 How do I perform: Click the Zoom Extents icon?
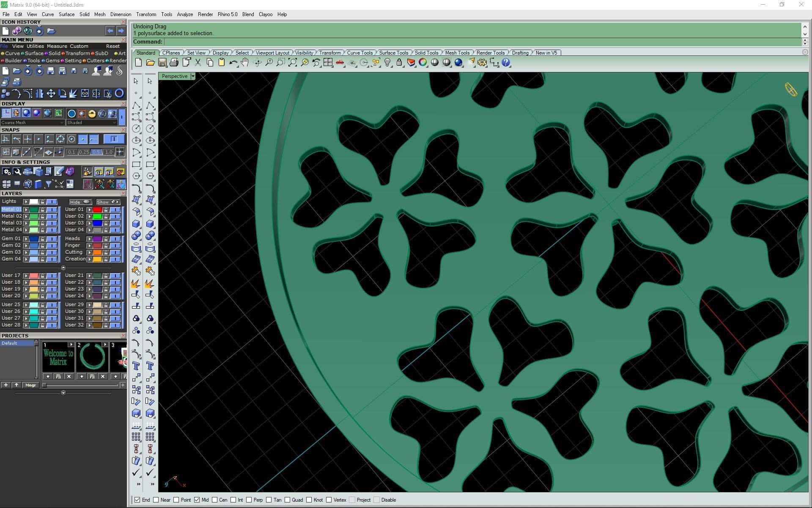pyautogui.click(x=292, y=63)
